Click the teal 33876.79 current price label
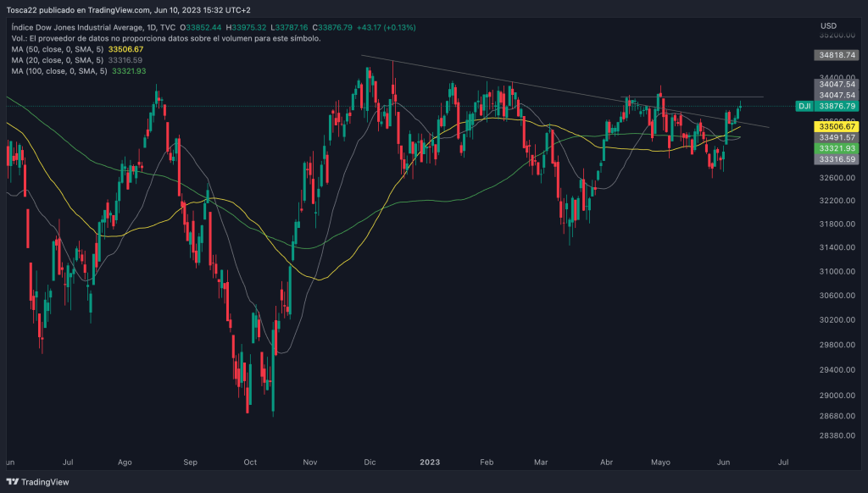Image resolution: width=868 pixels, height=493 pixels. (x=836, y=106)
